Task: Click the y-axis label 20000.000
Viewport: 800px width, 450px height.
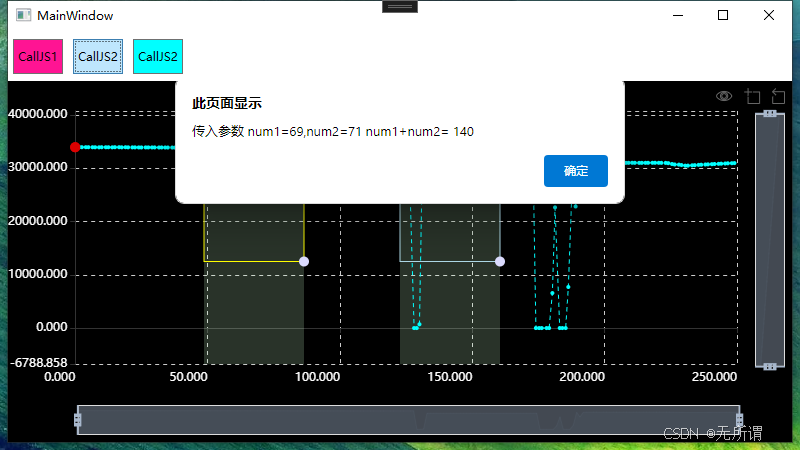Action: (38, 221)
